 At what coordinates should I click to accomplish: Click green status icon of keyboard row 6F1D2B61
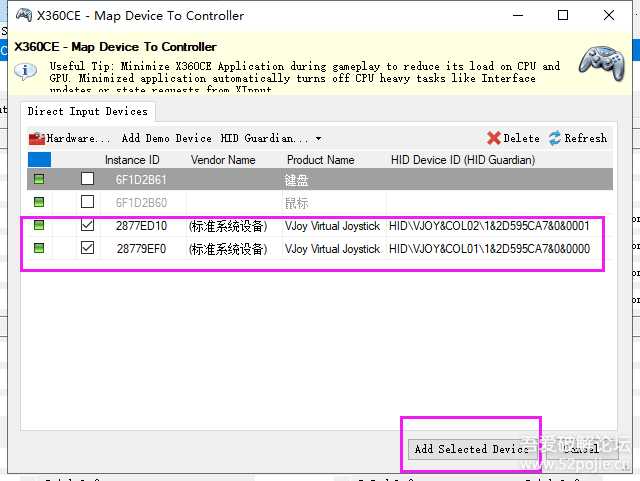pyautogui.click(x=39, y=180)
